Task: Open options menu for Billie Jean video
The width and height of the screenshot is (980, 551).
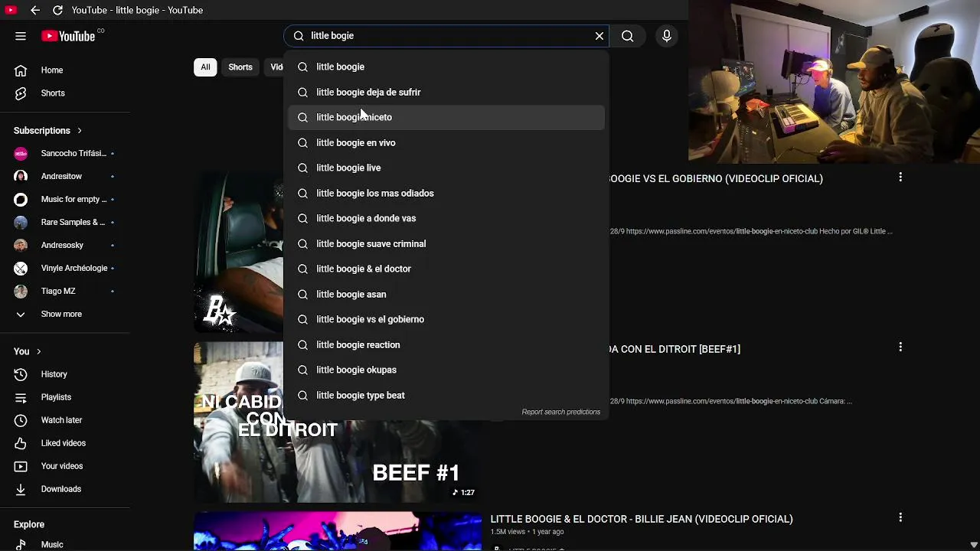Action: [x=900, y=517]
